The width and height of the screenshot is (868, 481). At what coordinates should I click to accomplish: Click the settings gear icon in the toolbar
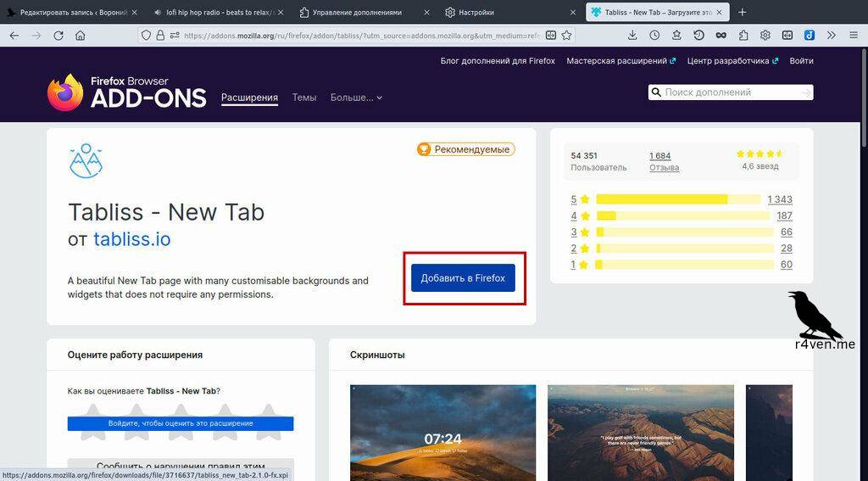coord(765,36)
